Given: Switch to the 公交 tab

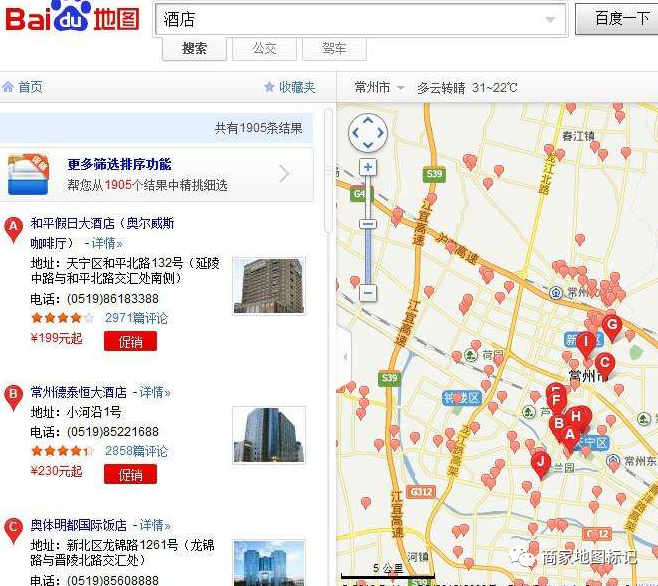Looking at the screenshot, I should tap(264, 48).
